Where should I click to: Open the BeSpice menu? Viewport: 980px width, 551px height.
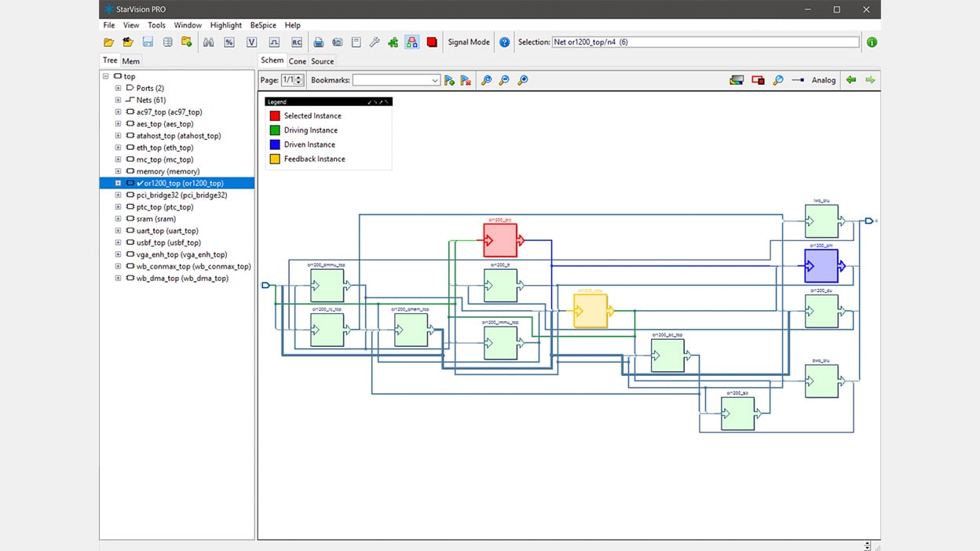pos(263,25)
